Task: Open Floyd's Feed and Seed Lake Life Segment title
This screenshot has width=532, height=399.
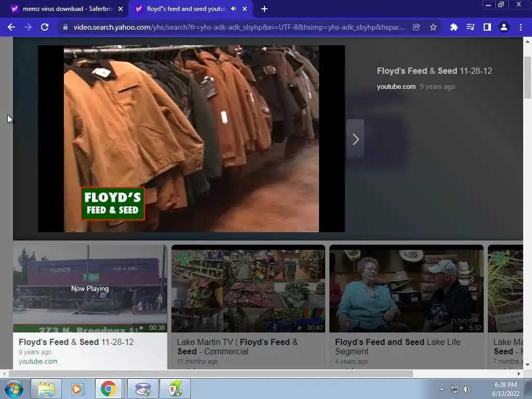Action: (x=397, y=347)
